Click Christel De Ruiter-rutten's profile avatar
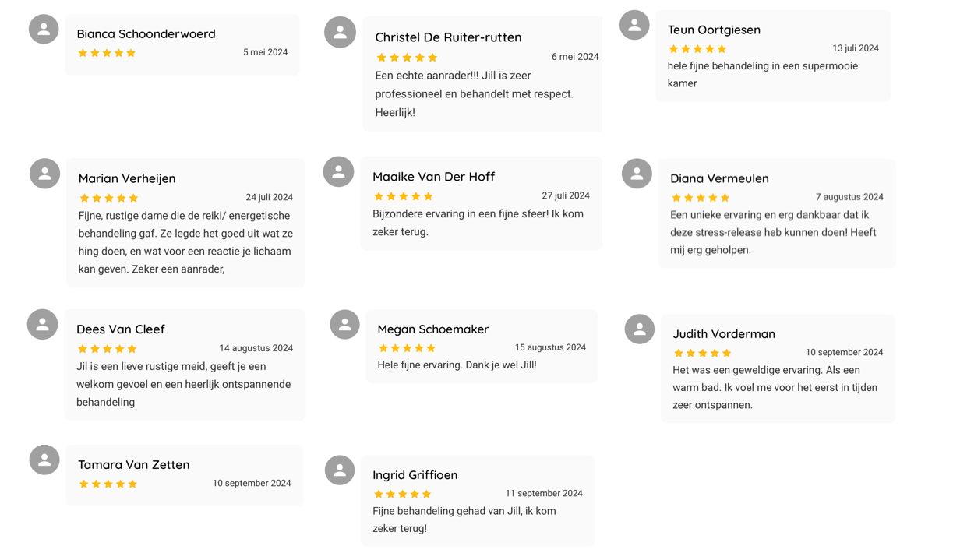This screenshot has height=560, width=953. click(340, 33)
